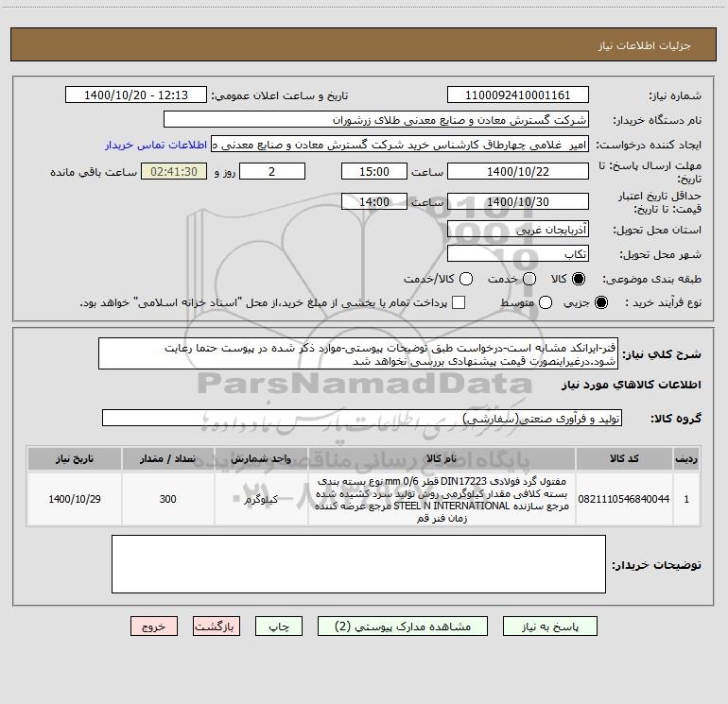Click the city field تکاب
This screenshot has width=728, height=704.
point(518,253)
